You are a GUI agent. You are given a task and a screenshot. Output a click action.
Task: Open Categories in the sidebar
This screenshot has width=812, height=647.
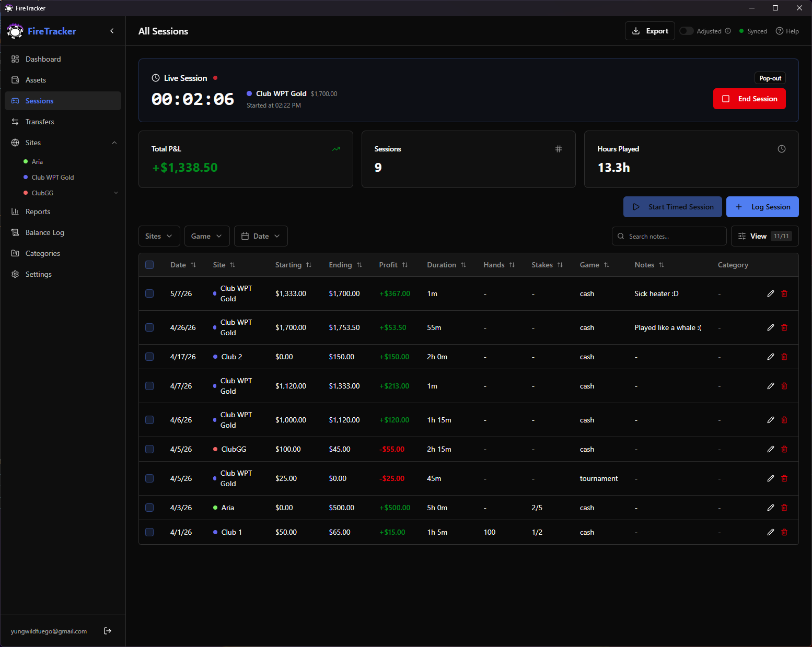click(63, 253)
